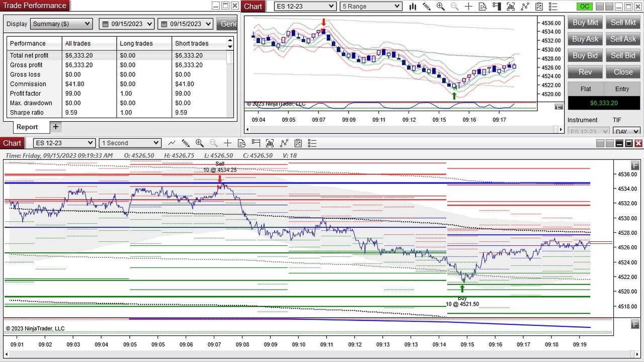Click Sell Bid button

tap(623, 56)
